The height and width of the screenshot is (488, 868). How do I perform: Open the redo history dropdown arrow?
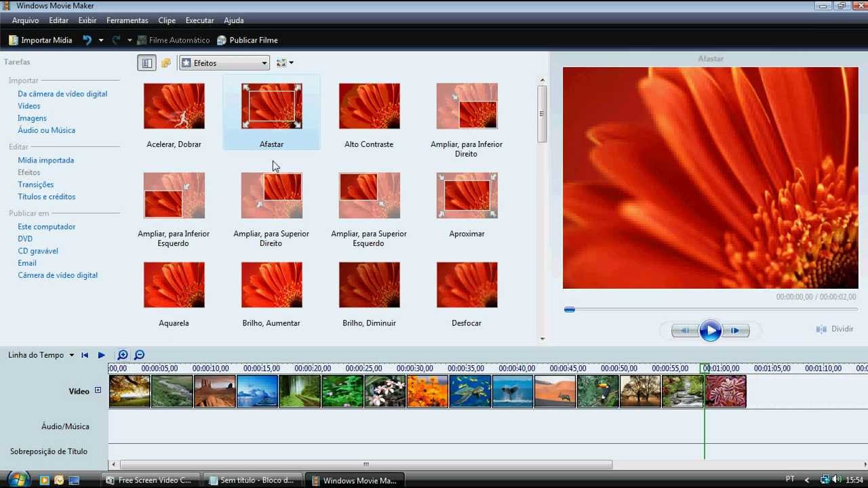click(130, 40)
